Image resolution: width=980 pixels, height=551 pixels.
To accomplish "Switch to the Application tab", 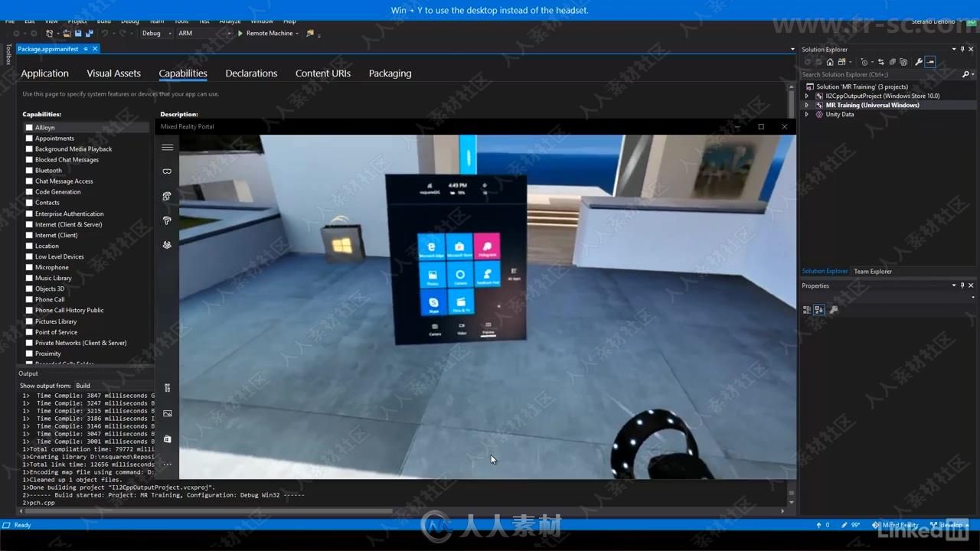I will [44, 73].
